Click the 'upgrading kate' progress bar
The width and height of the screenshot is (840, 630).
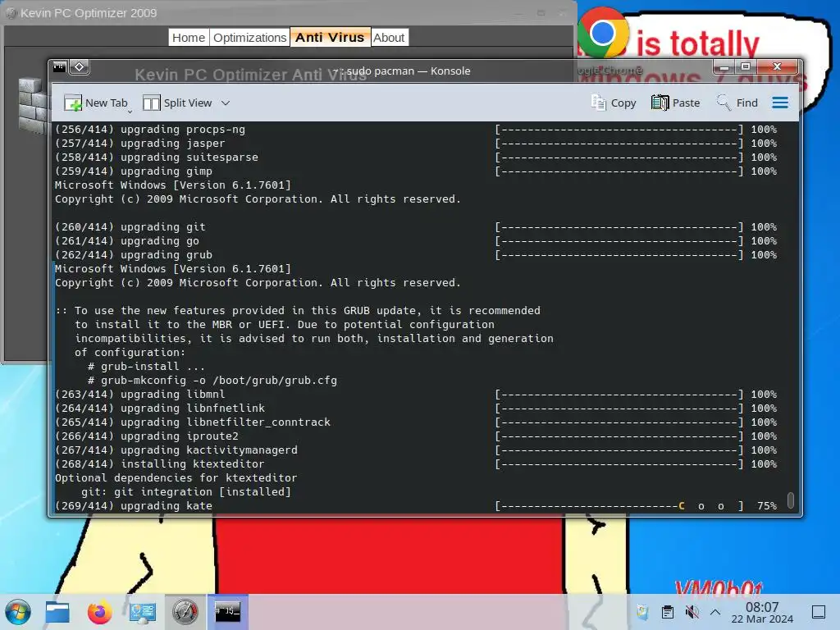(619, 505)
